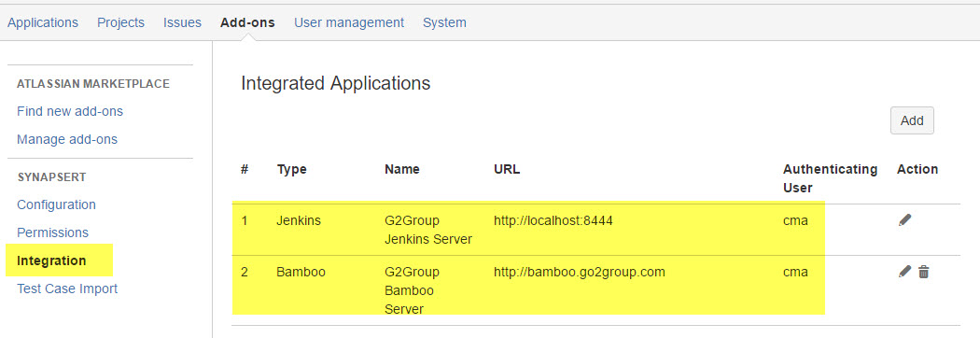Select the Add-ons tab
Screen dimensions: 980x338
pos(247,22)
